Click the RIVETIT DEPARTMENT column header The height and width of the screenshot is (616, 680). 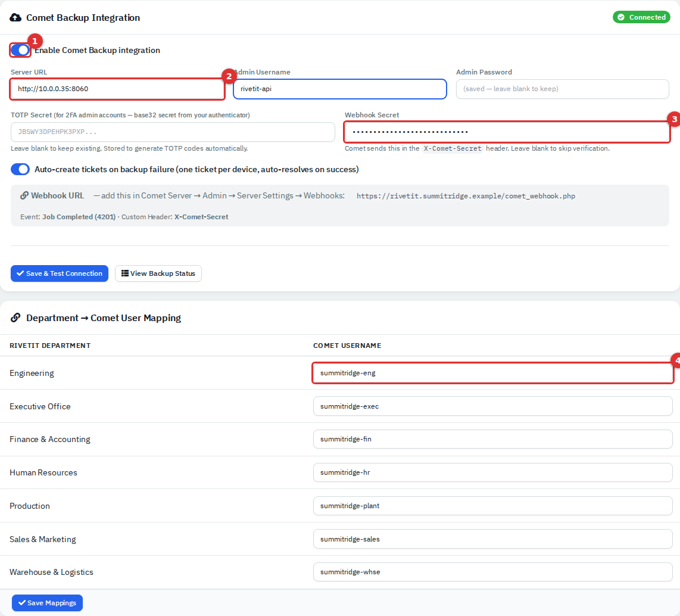(x=50, y=346)
